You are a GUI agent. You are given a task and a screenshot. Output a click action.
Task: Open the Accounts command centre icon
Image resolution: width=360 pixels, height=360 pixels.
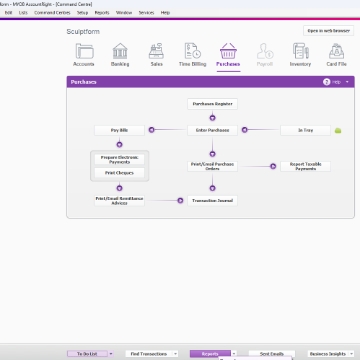click(x=84, y=51)
